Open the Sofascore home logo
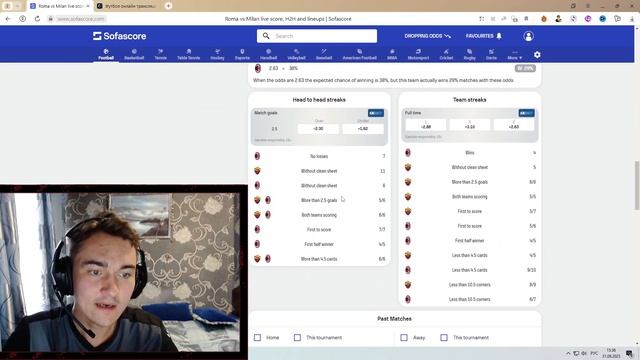 119,36
